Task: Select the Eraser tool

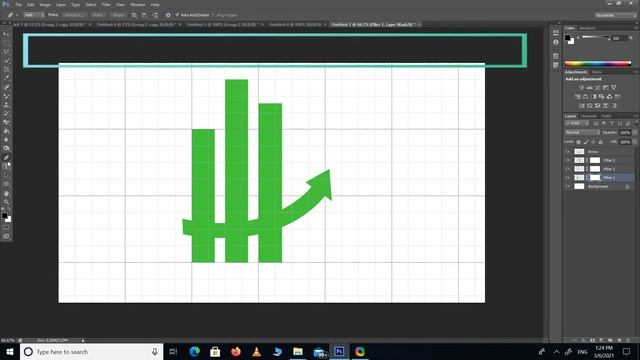Action: point(6,122)
